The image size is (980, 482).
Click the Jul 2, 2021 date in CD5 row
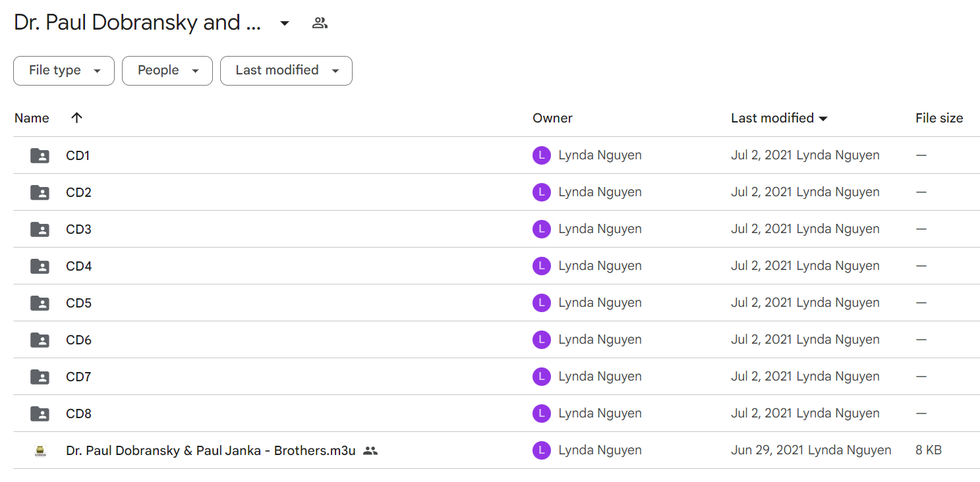coord(761,303)
